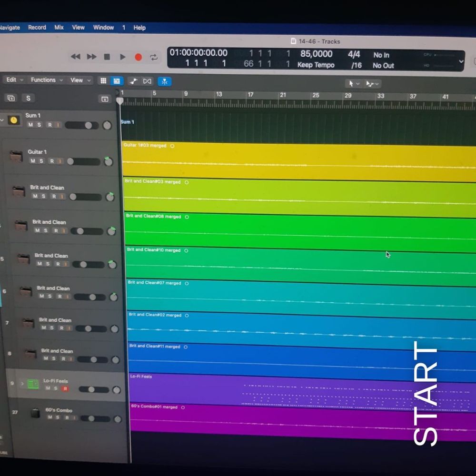This screenshot has height=476, width=476.
Task: Show the Automation icon
Action: click(133, 81)
